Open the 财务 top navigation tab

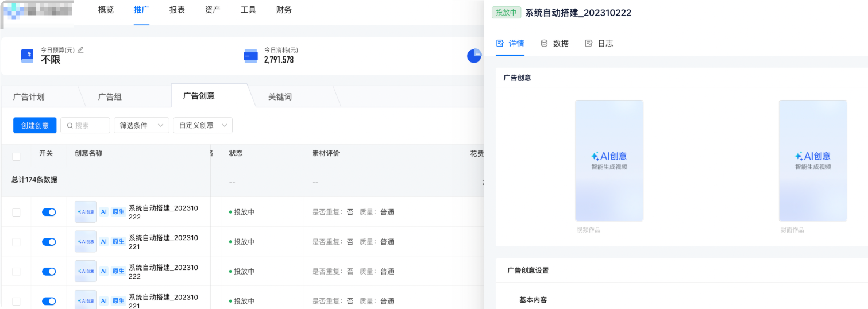click(x=284, y=10)
